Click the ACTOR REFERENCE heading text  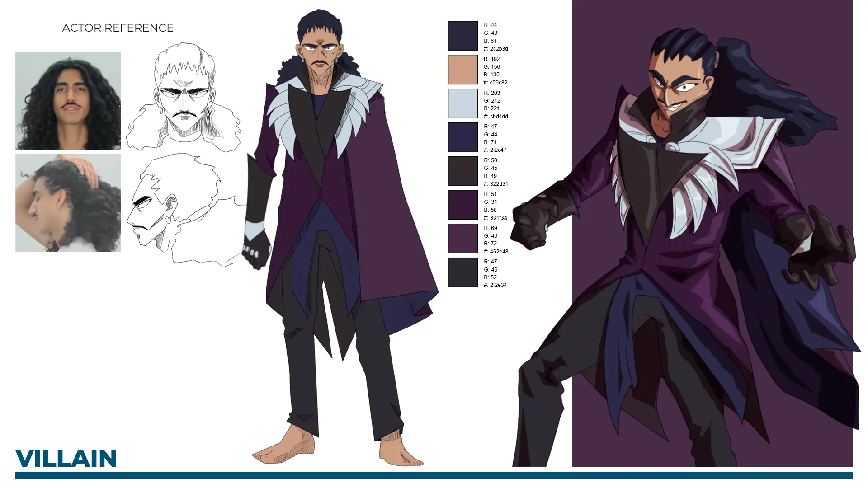[x=118, y=28]
